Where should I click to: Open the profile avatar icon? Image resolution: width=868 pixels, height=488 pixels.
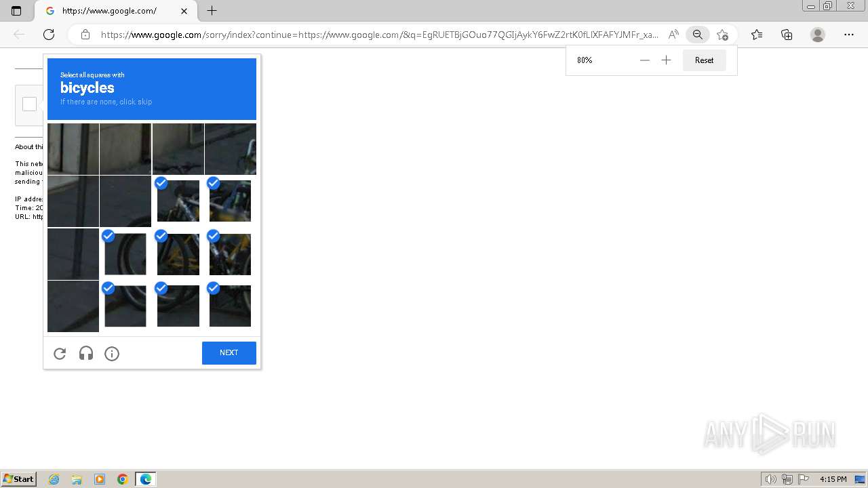point(818,35)
